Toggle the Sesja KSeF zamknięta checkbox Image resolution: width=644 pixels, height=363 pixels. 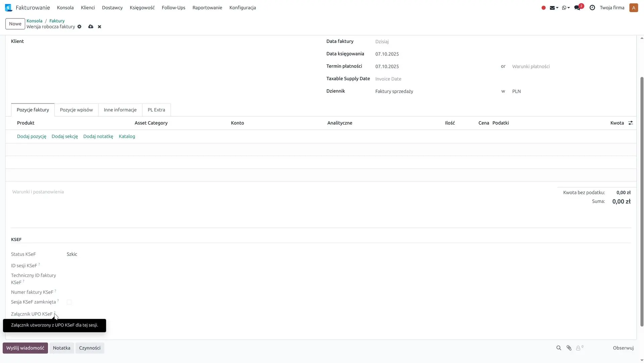coord(69,302)
